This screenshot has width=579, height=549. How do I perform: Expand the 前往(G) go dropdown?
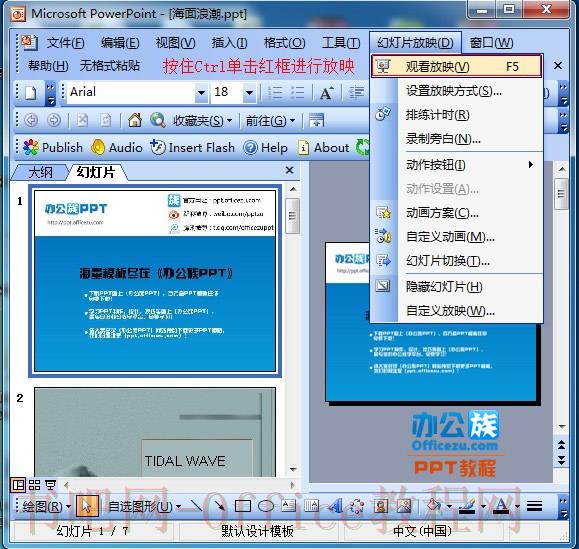[292, 121]
